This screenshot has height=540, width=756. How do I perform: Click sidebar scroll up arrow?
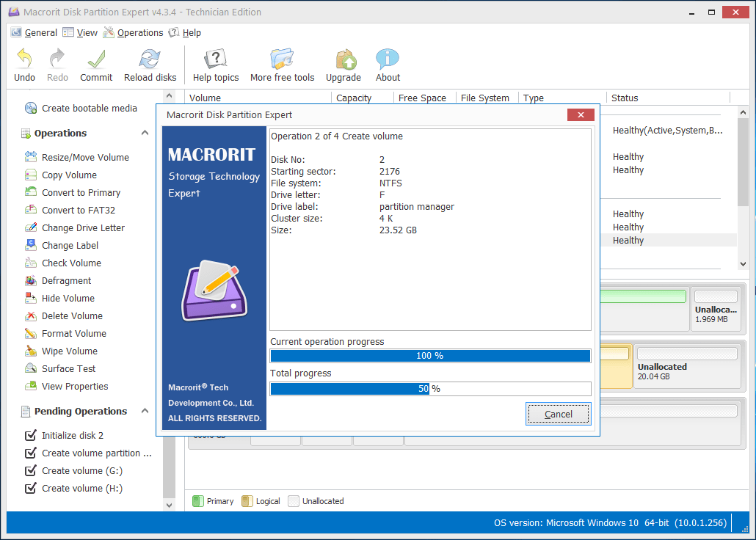pos(170,96)
